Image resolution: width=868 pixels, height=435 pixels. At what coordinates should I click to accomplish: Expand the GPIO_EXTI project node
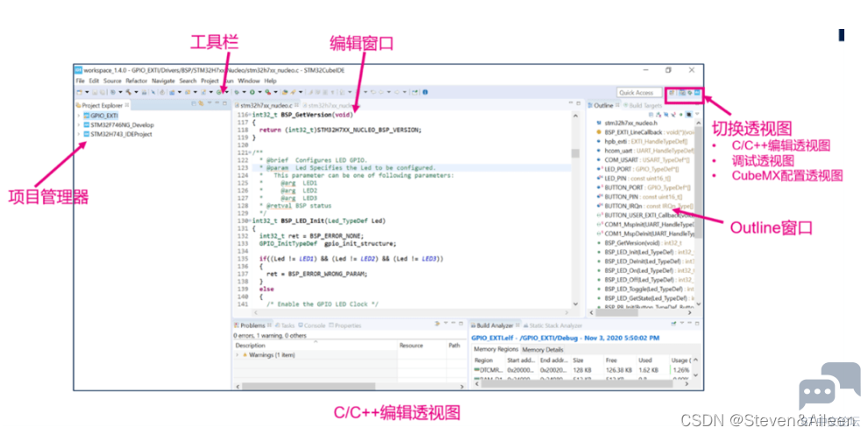(x=78, y=116)
